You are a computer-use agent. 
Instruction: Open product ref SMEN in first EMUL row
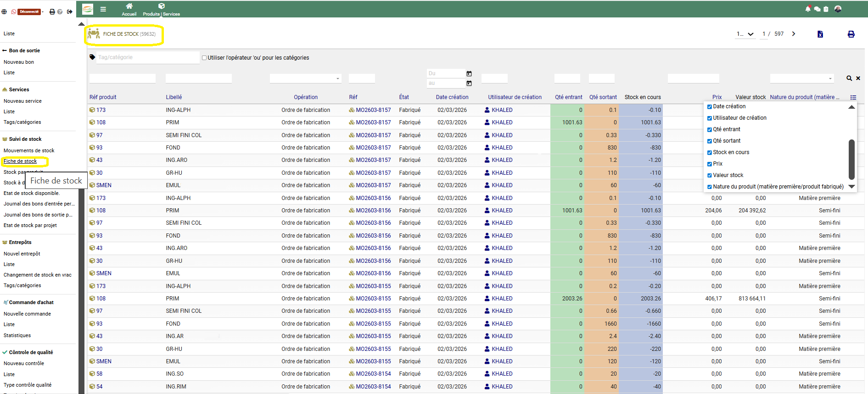pyautogui.click(x=104, y=185)
